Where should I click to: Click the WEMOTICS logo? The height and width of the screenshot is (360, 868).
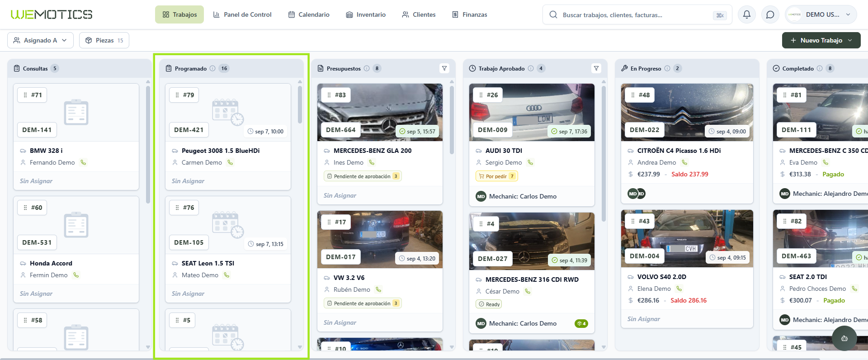[x=52, y=14]
